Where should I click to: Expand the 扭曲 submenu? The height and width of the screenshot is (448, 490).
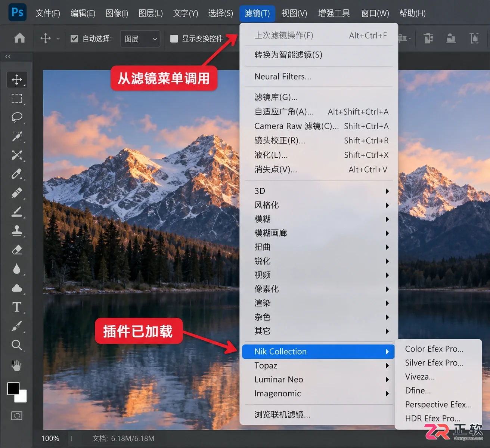(319, 247)
